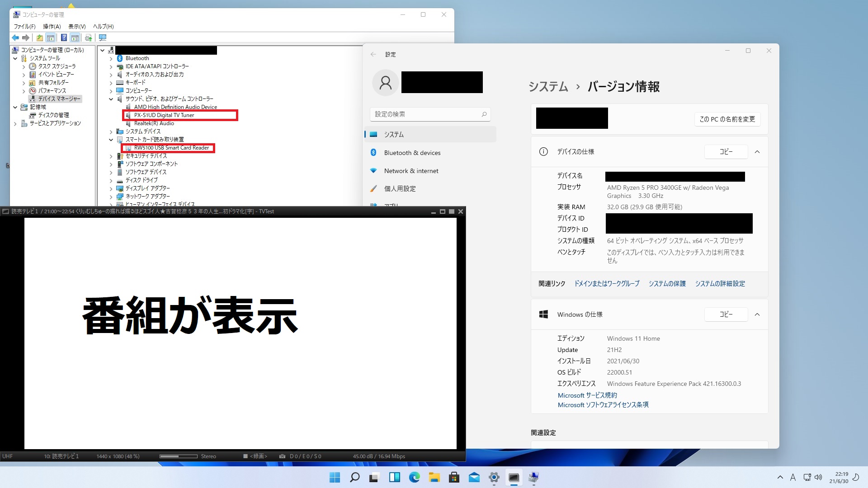Open Microsoft Edge from the taskbar
The image size is (868, 488).
pyautogui.click(x=414, y=477)
